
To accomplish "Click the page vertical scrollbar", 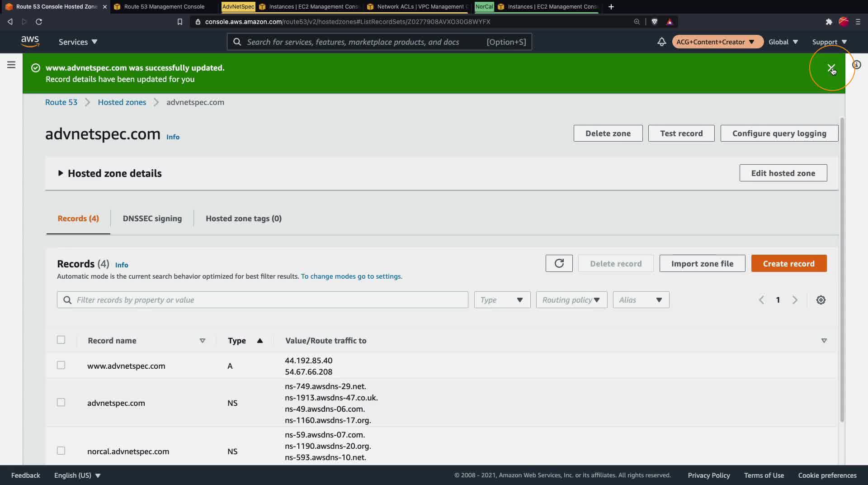I will pos(841,270).
